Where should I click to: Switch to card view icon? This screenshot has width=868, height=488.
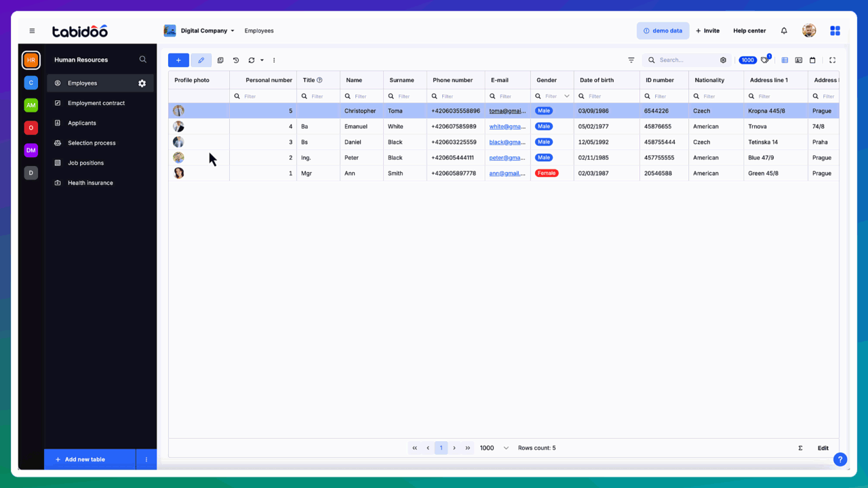799,60
